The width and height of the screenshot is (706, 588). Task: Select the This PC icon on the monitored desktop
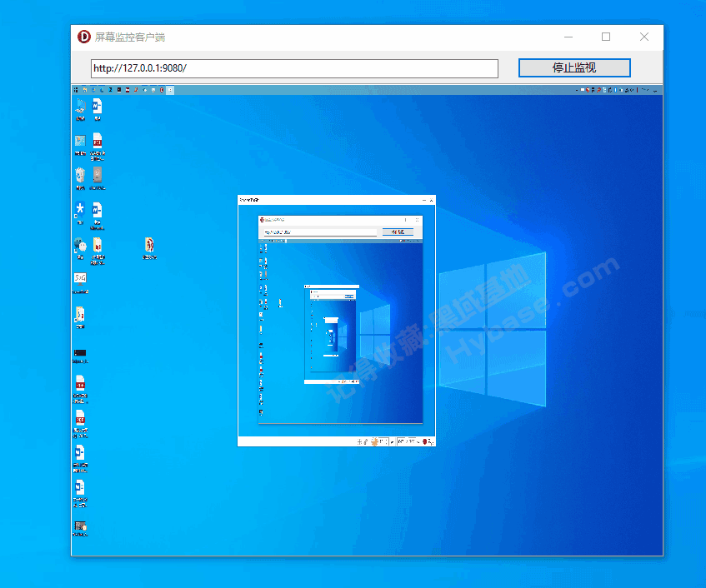click(80, 109)
